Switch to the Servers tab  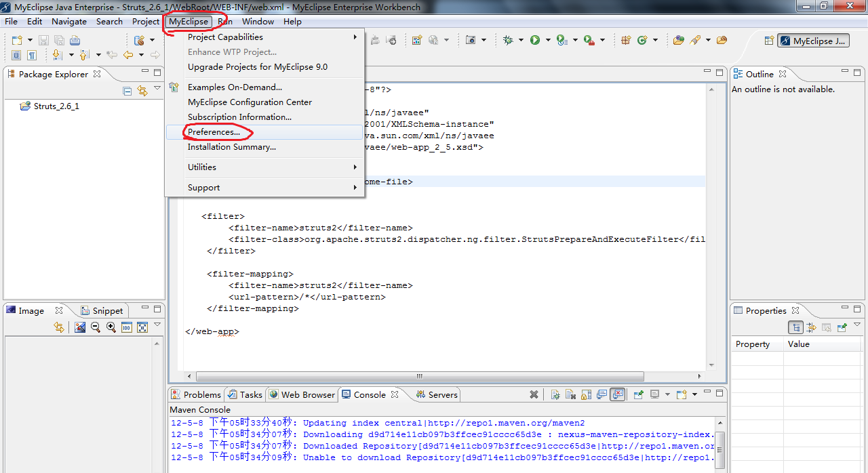(x=436, y=394)
